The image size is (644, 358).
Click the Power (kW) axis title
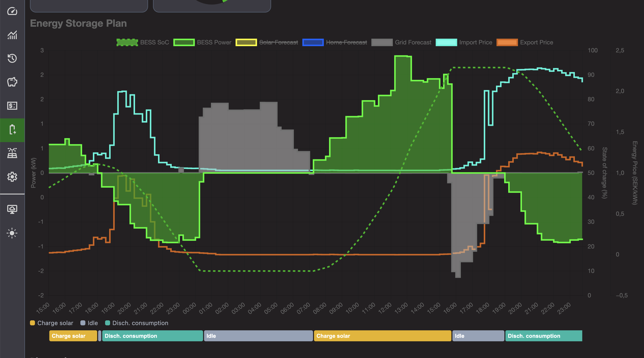[x=33, y=173]
